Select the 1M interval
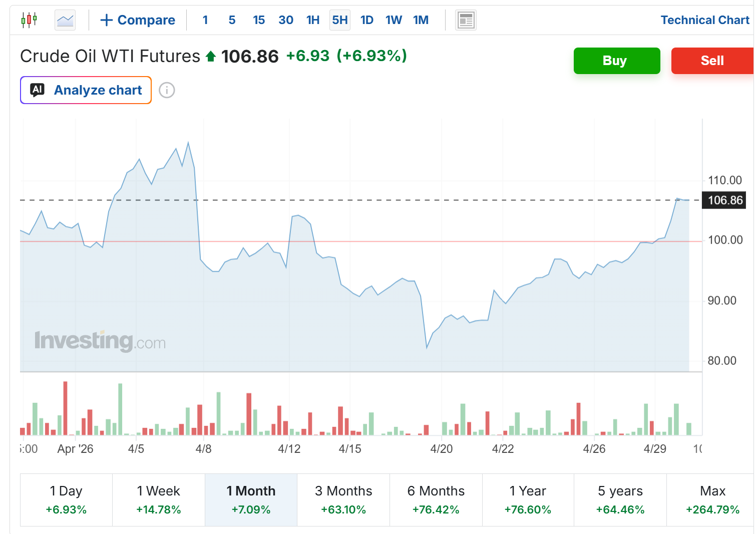The width and height of the screenshot is (756, 534). click(x=421, y=20)
